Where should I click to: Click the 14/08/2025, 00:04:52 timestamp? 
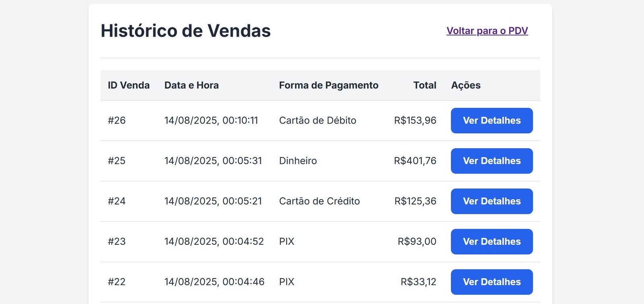point(214,241)
